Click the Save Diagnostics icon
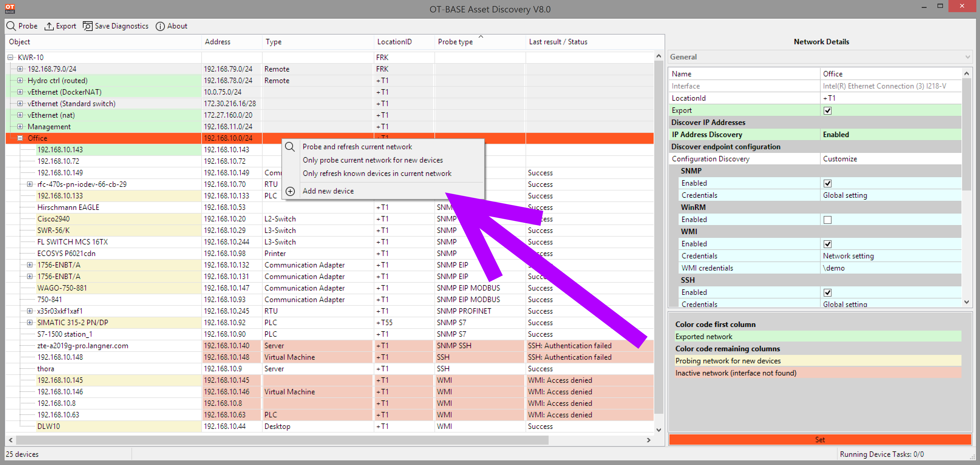This screenshot has width=980, height=465. pos(87,26)
